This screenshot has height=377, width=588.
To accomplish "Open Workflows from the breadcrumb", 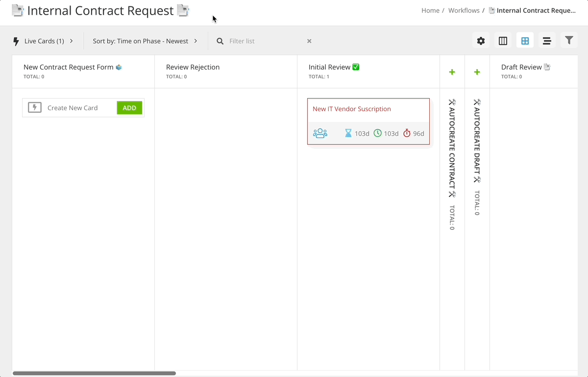I will click(x=464, y=10).
